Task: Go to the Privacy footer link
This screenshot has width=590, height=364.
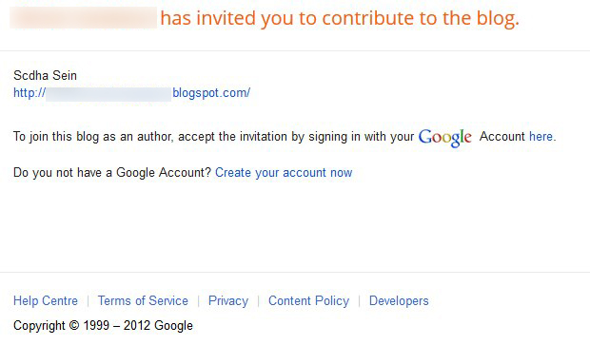Action: [228, 301]
